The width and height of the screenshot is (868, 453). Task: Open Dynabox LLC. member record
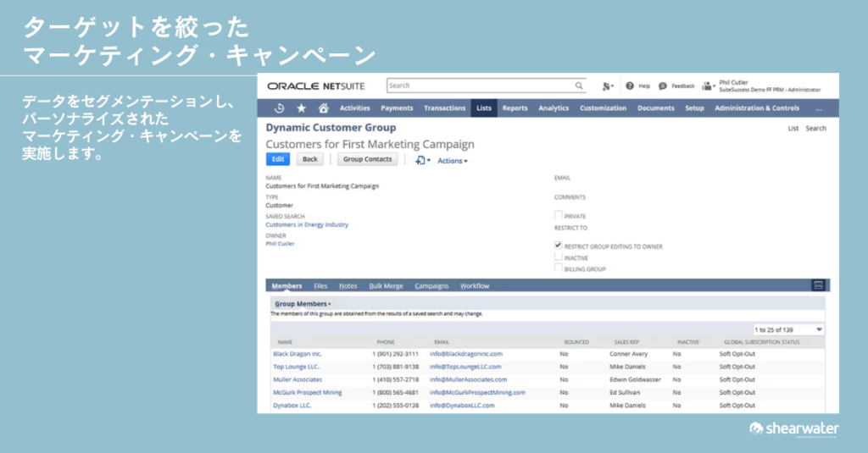pos(292,406)
